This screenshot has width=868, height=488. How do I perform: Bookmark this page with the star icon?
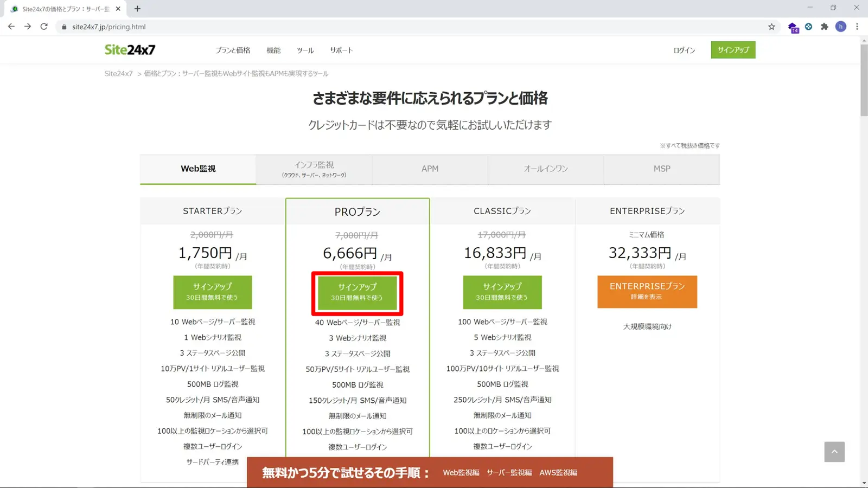pos(771,27)
